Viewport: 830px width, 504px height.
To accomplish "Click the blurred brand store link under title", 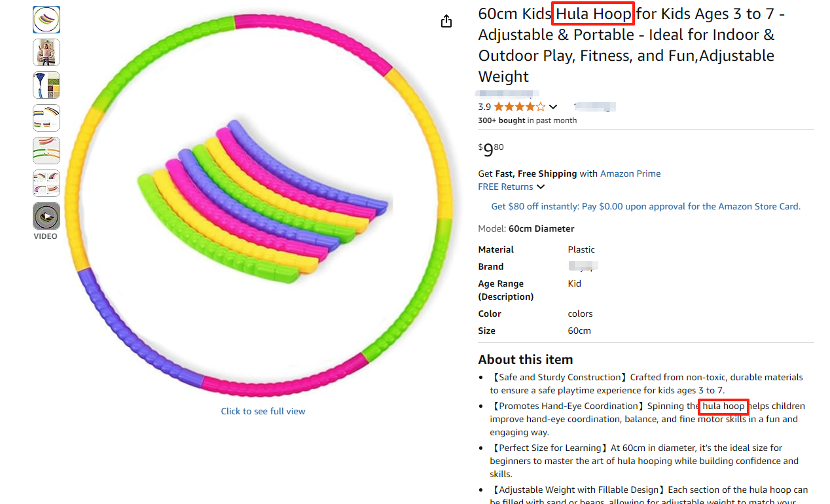I will (x=509, y=94).
